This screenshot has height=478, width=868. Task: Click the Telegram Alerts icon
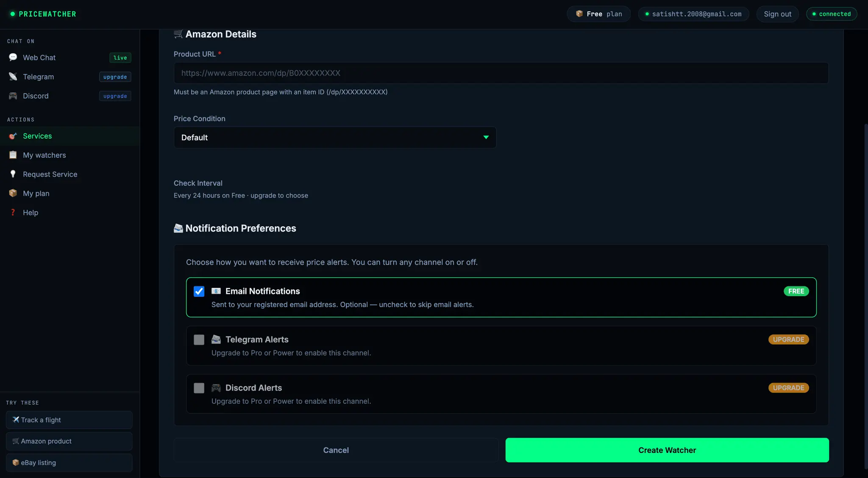[x=216, y=339]
